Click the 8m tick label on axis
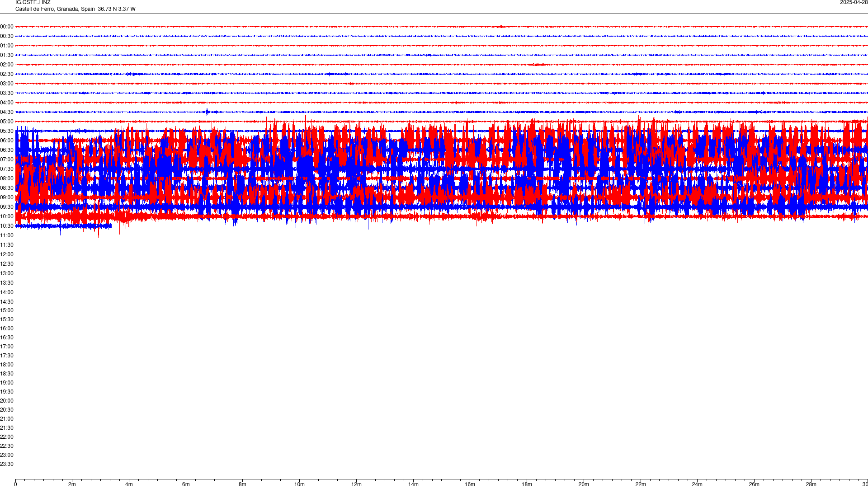 click(x=243, y=484)
